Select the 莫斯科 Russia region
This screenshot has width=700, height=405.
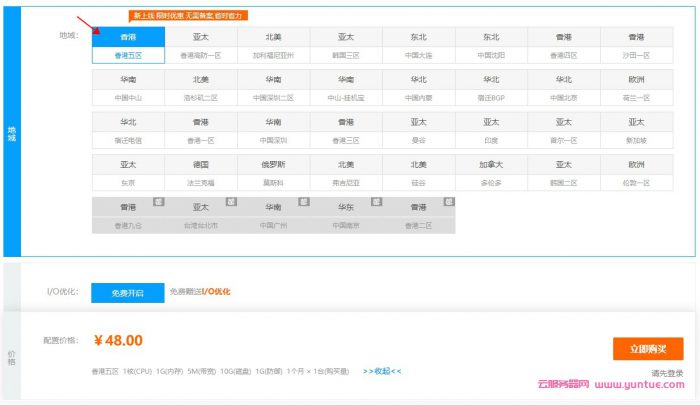pos(274,173)
